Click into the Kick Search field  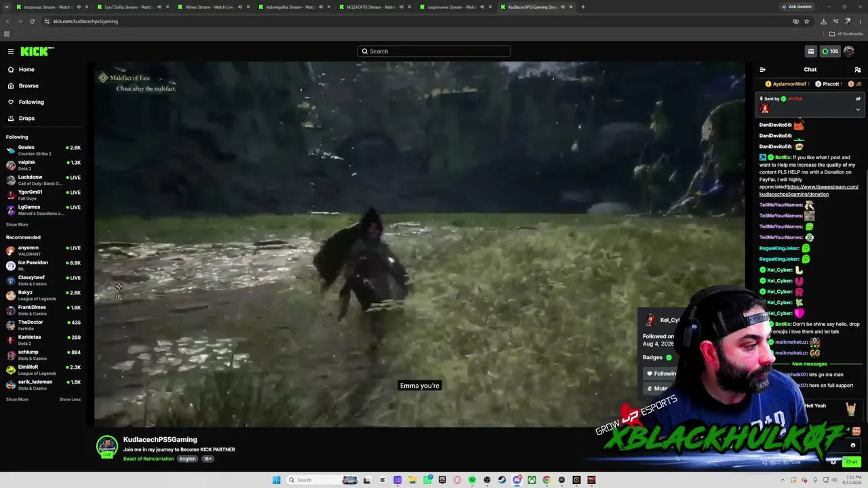click(434, 52)
